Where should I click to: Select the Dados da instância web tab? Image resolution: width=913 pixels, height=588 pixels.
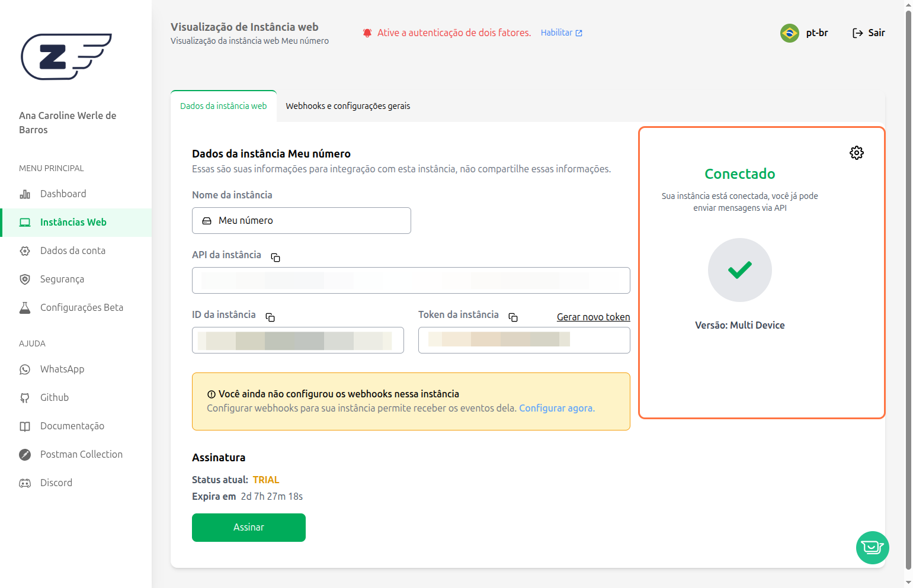coord(223,106)
